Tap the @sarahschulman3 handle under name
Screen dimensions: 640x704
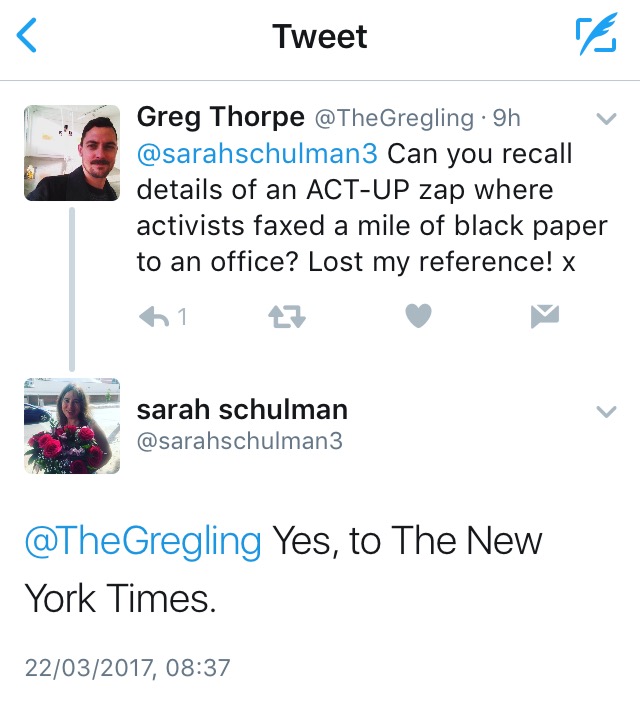click(239, 440)
